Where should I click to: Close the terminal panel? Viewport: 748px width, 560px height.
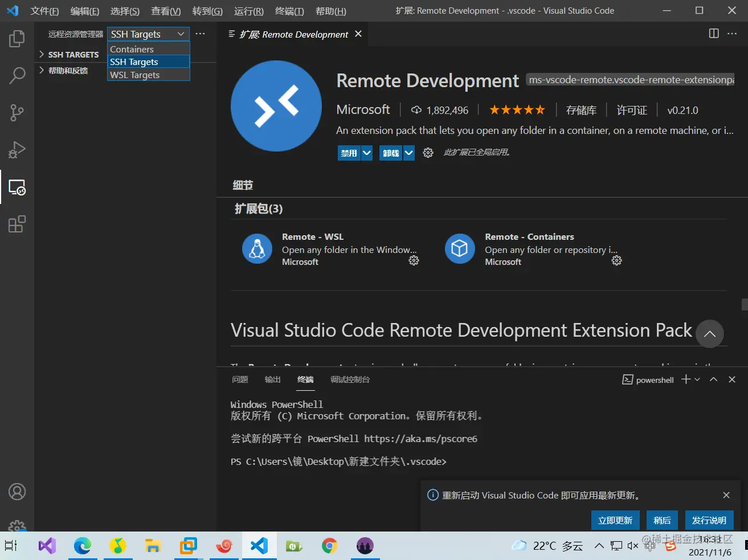coord(732,379)
